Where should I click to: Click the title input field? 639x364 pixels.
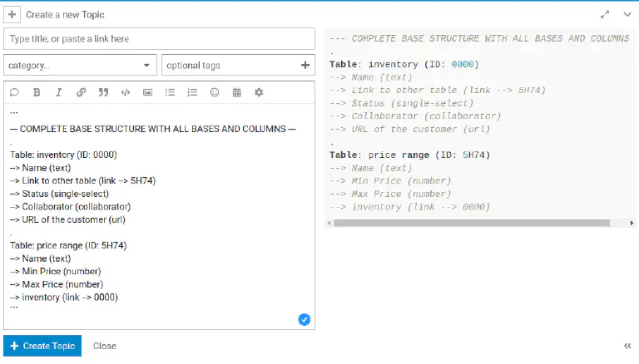click(x=159, y=39)
